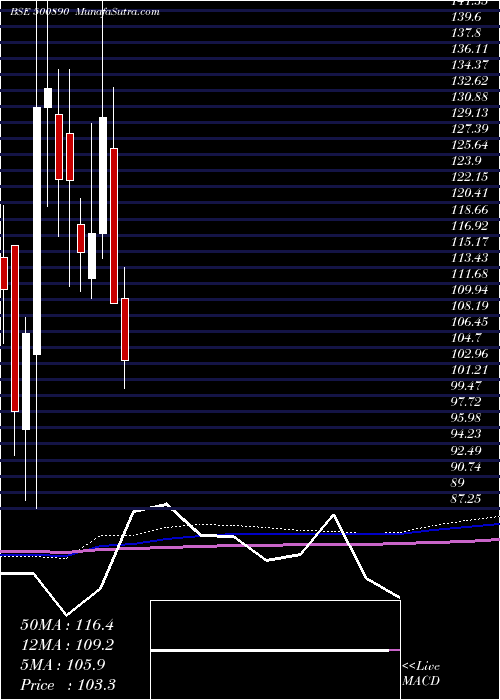
Task: Select the 132.62 price axis label
Action: pos(469,81)
